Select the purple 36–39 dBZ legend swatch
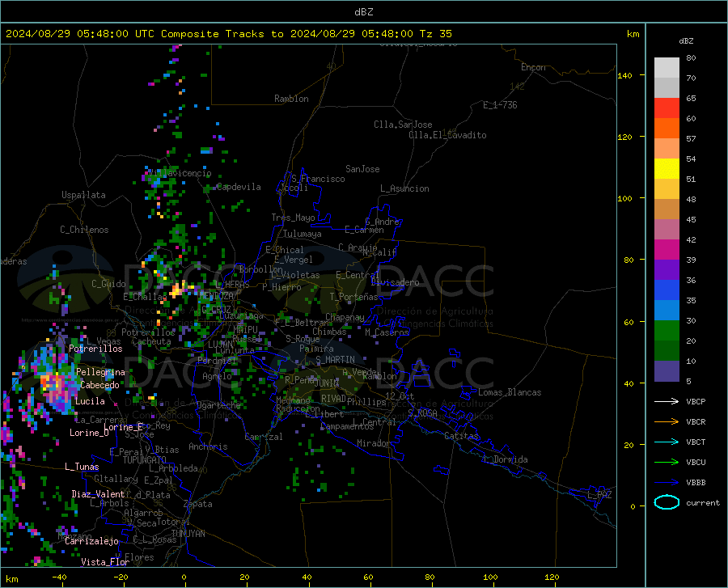Screen dimensions: 728x588 pyautogui.click(x=667, y=270)
